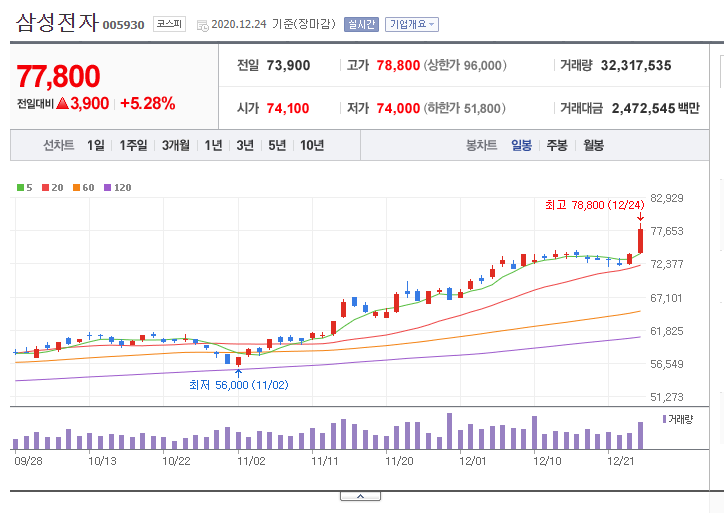Click the 77,653 price axis label
Screen dimensions: 724x513
click(x=667, y=231)
